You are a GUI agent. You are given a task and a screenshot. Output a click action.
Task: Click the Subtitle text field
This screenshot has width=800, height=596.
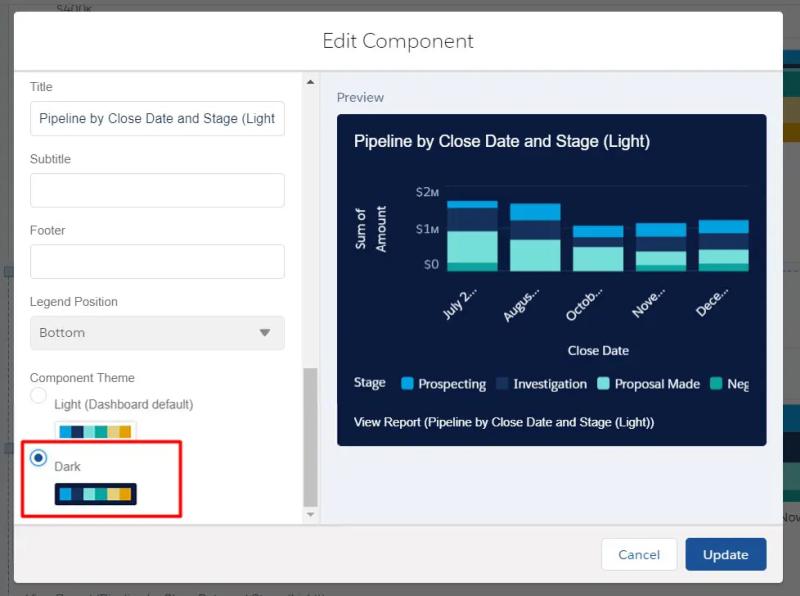(157, 190)
